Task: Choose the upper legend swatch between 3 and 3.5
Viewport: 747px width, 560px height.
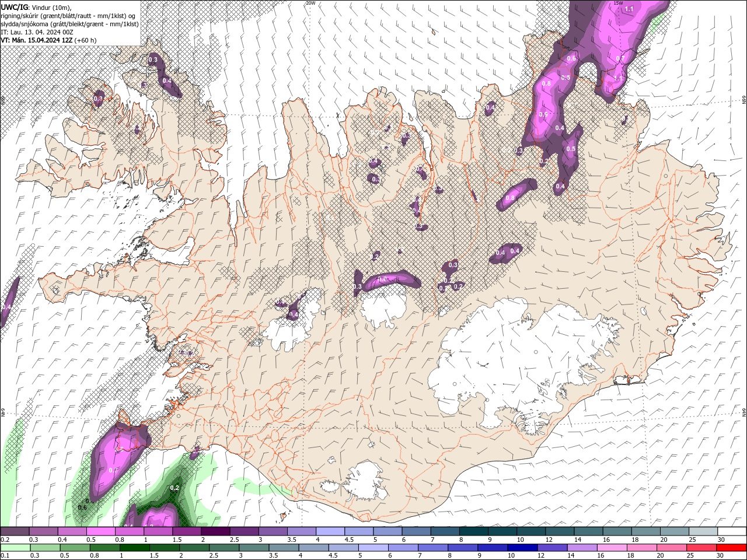Action: pos(273,531)
